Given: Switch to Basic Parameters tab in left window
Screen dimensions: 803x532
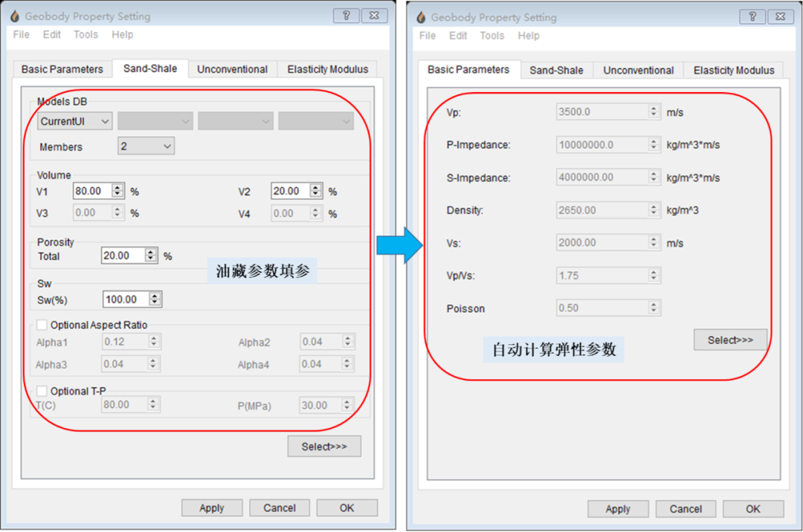Looking at the screenshot, I should tap(62, 69).
